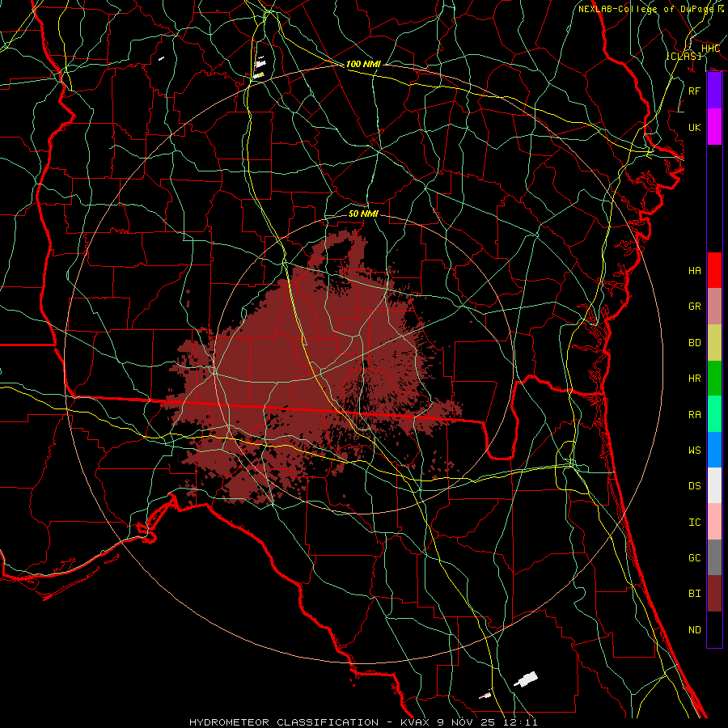Click the RF purple legend swatch

click(x=714, y=90)
